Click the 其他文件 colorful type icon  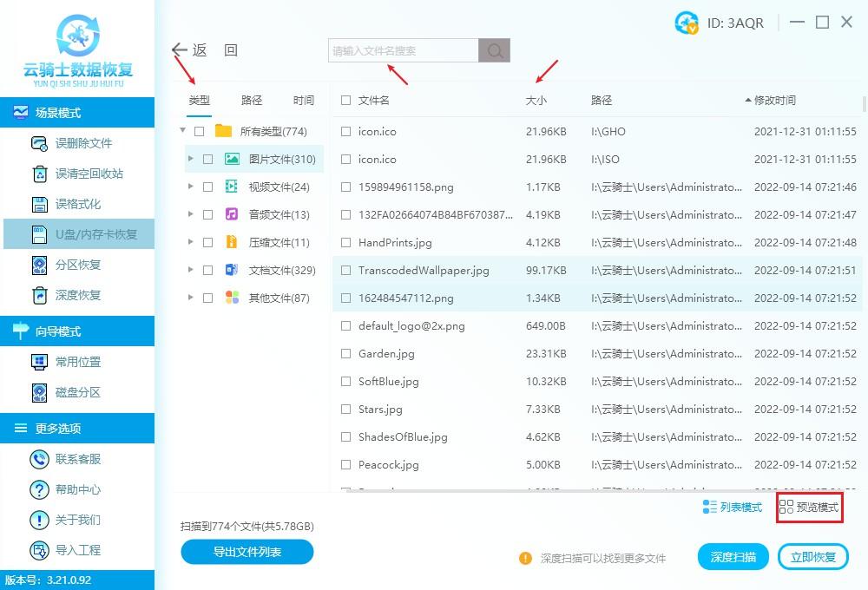tap(232, 298)
